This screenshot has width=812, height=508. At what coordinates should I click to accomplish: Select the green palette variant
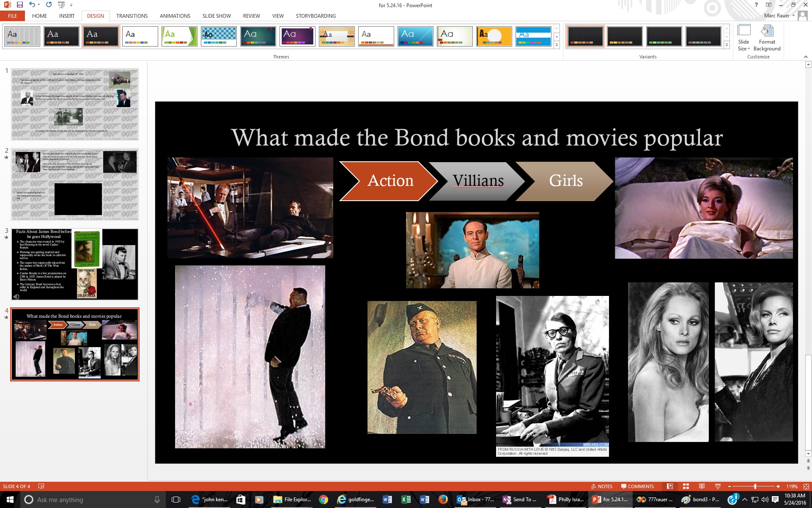pyautogui.click(x=664, y=36)
